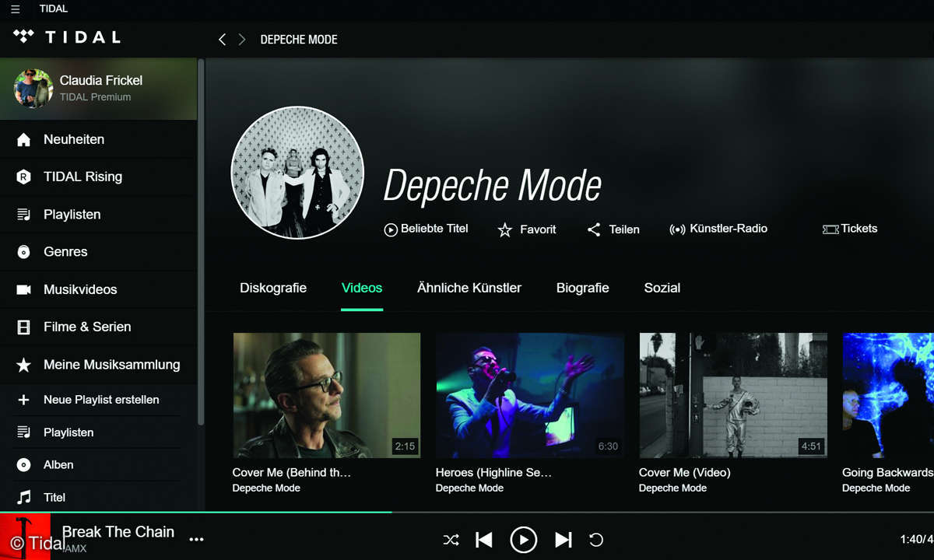Click Depeche Mode under Cover Me (Video)
Image resolution: width=934 pixels, height=560 pixels.
672,488
